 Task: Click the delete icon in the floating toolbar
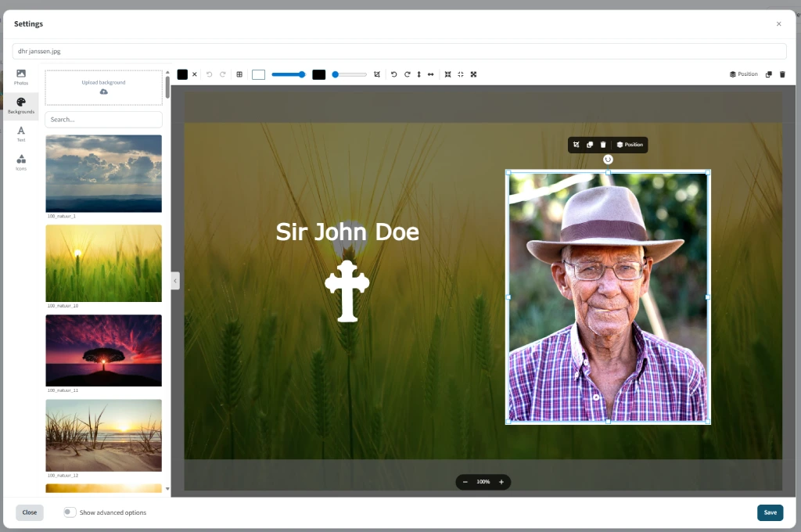point(603,145)
